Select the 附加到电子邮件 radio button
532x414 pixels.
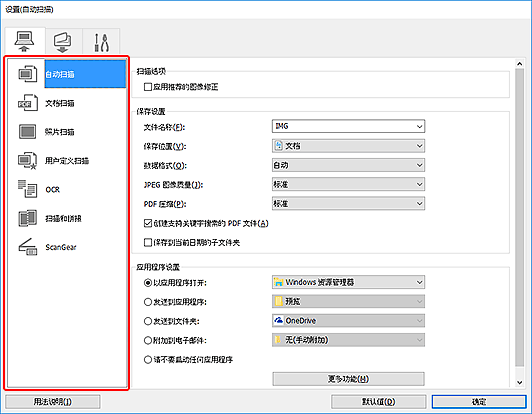148,340
